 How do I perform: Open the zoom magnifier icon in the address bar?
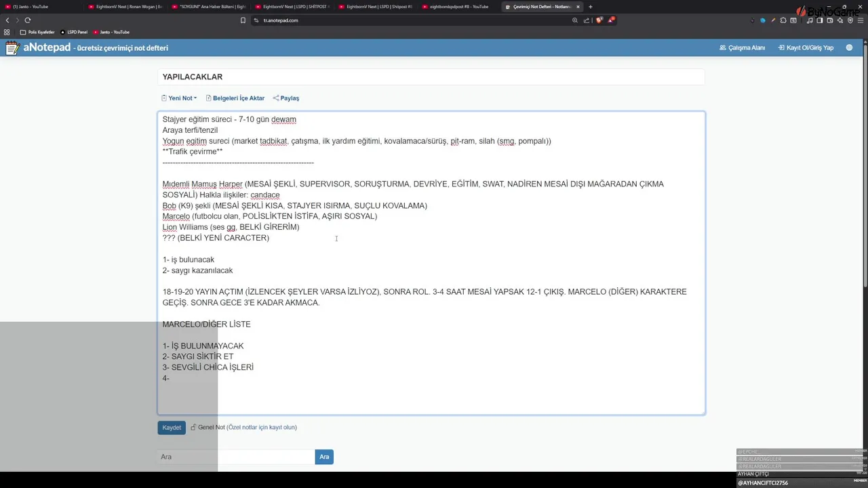click(x=575, y=20)
